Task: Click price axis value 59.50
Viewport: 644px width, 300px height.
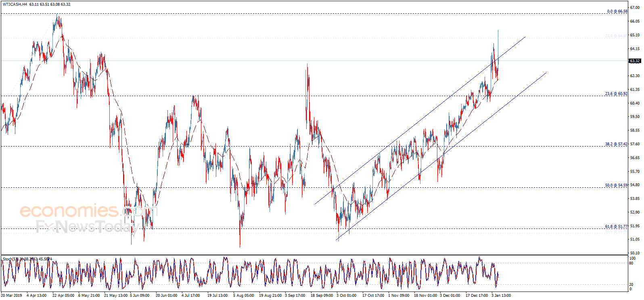Action: [635, 117]
